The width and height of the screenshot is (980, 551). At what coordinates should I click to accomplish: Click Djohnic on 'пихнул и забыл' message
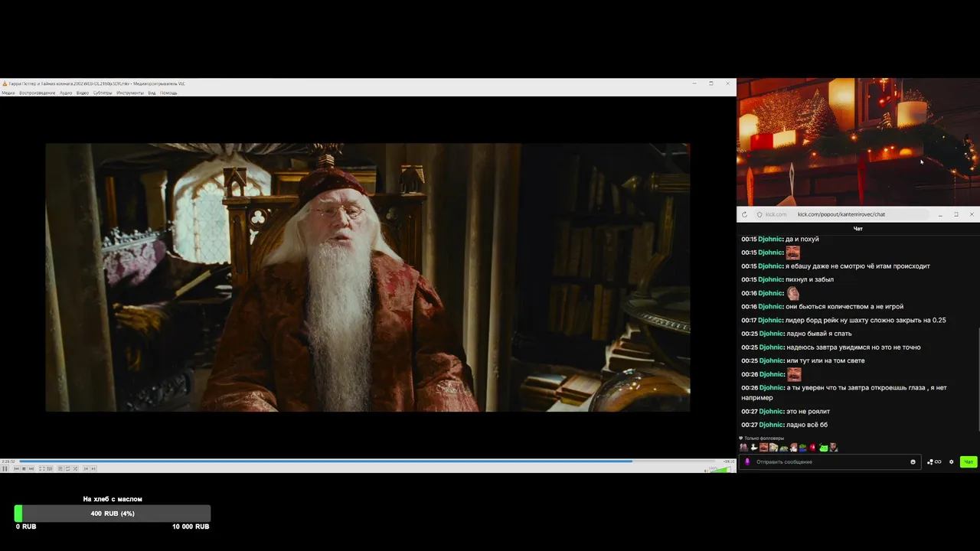(x=770, y=279)
